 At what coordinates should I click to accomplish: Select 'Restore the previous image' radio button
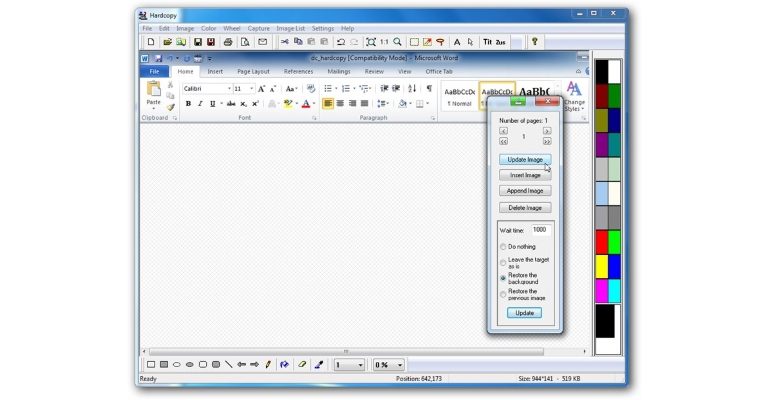(503, 293)
